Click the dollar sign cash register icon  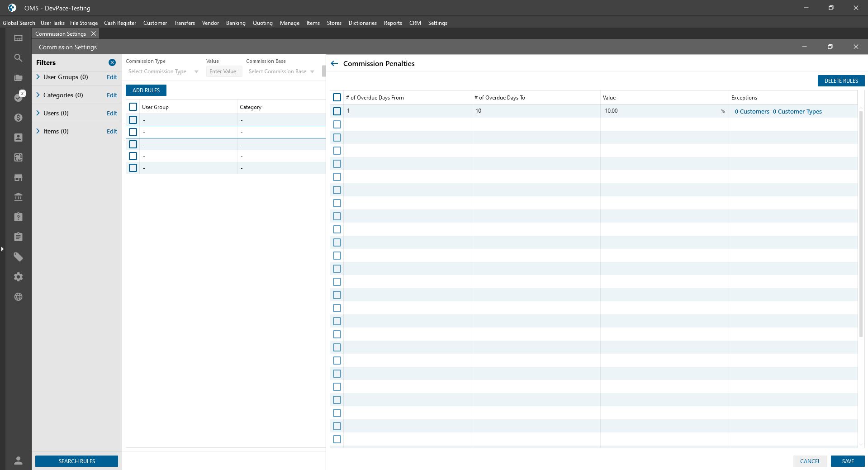tap(18, 118)
